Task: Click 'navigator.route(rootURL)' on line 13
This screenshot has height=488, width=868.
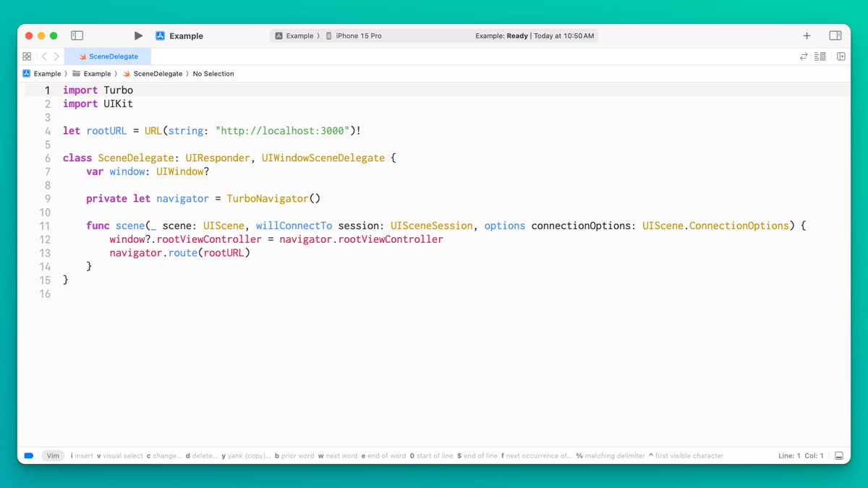Action: (179, 253)
